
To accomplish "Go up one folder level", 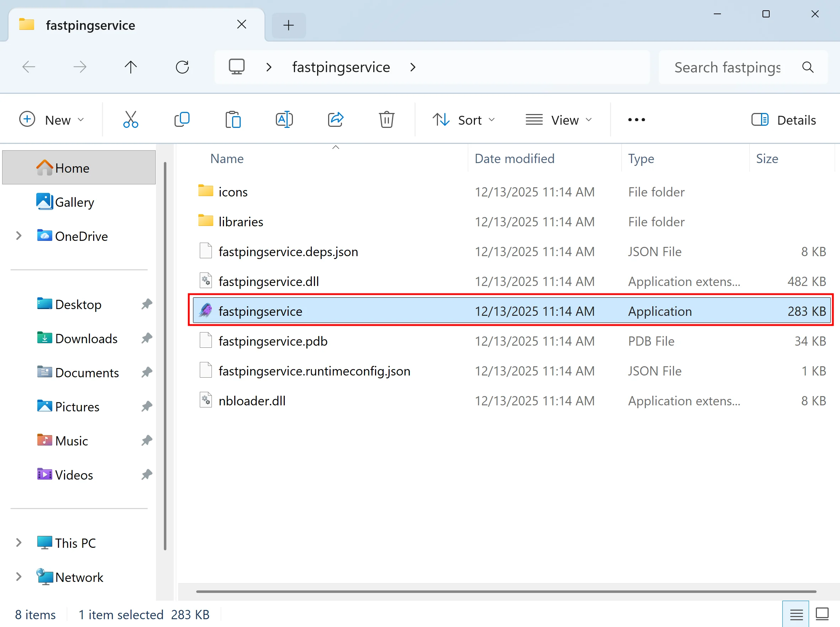I will tap(130, 67).
